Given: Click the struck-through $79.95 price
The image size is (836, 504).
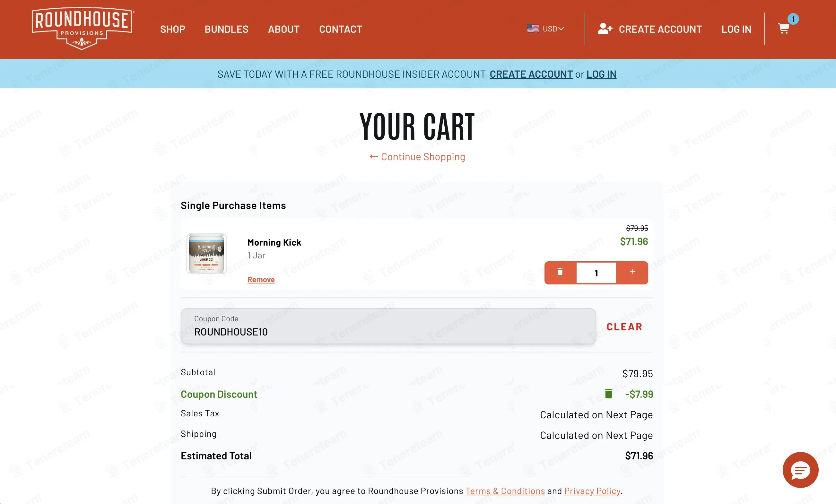Looking at the screenshot, I should (637, 228).
